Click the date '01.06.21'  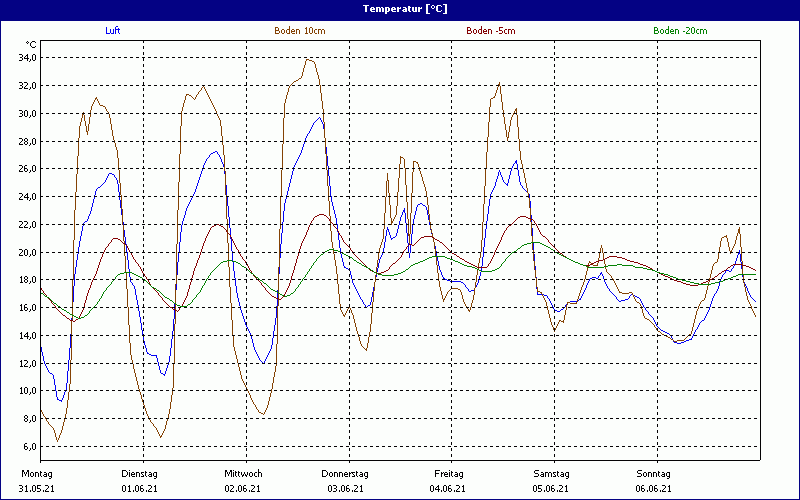click(x=139, y=488)
